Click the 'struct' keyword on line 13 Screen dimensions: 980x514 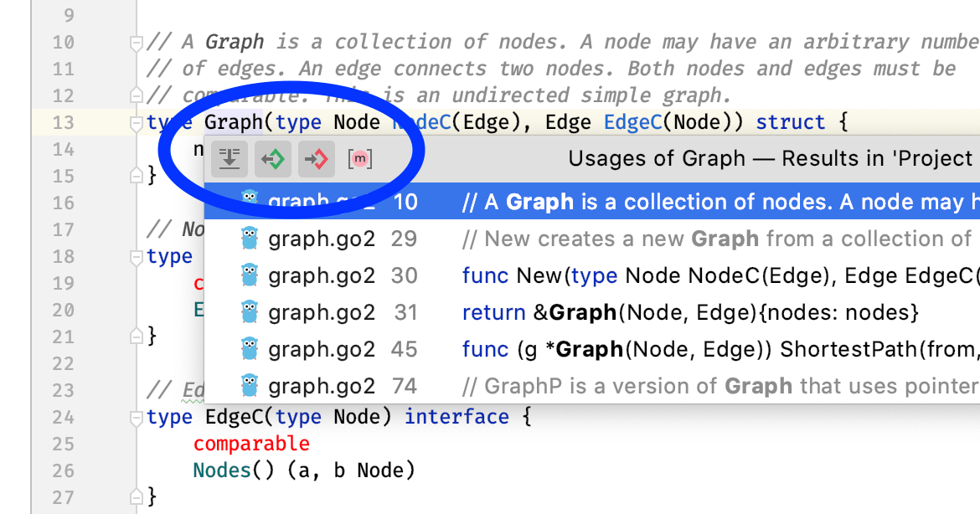point(791,121)
